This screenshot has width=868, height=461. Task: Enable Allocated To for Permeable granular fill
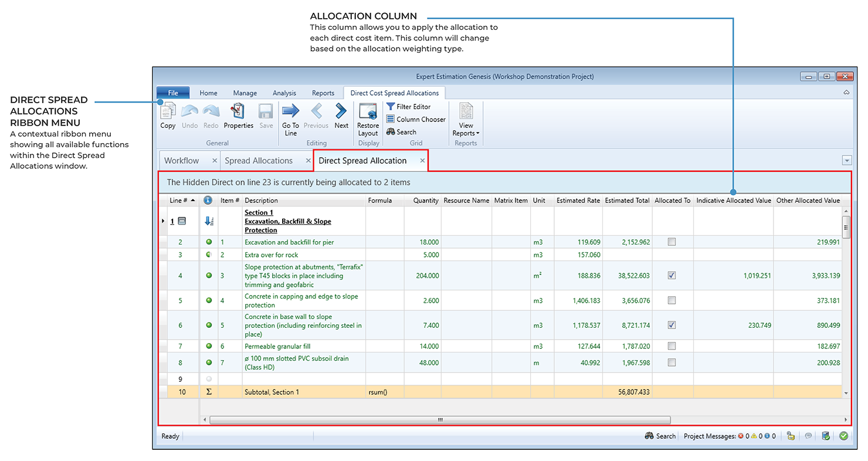[672, 346]
